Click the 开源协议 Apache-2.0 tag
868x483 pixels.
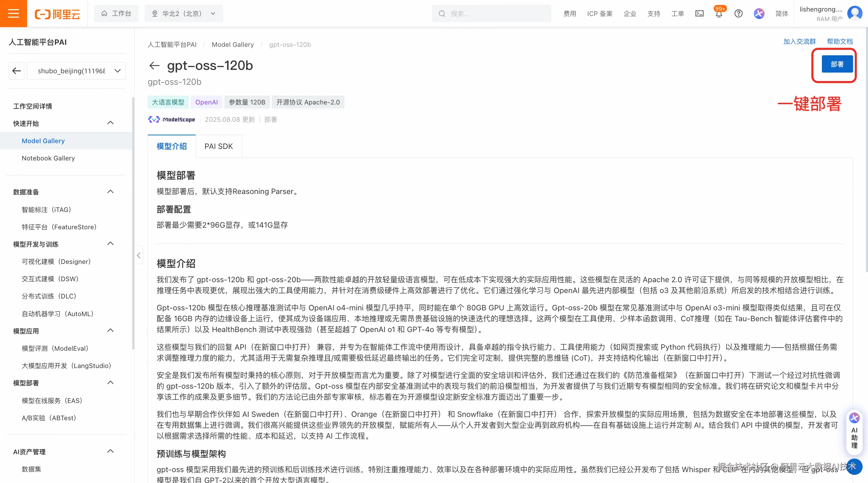pos(308,102)
